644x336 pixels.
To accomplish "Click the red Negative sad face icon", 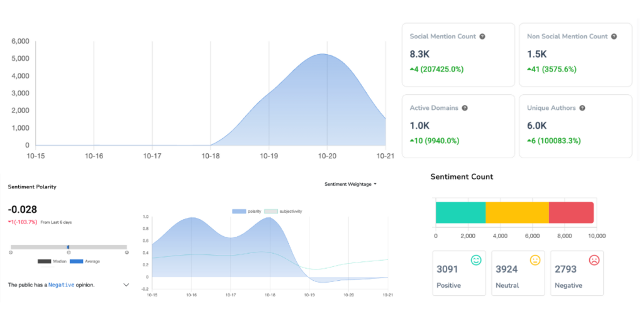I will tap(594, 260).
